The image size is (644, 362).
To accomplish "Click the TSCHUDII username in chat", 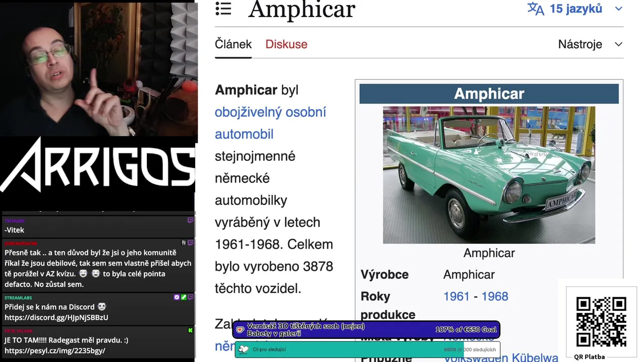I will point(15,221).
